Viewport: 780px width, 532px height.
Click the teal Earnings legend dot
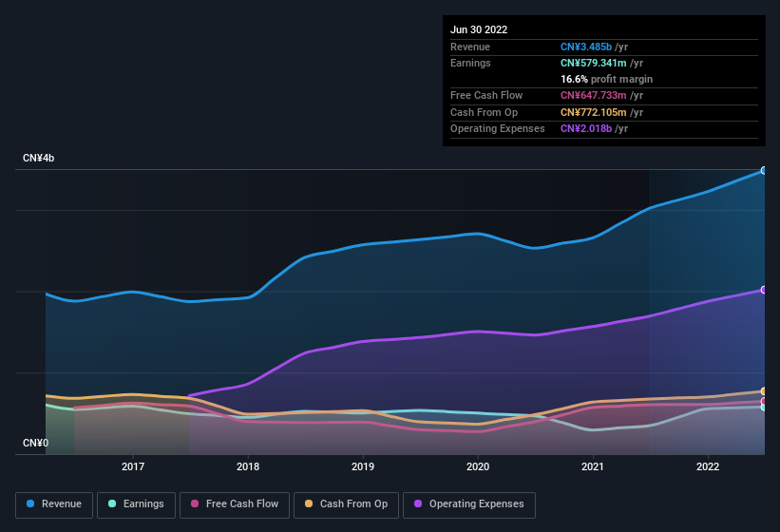112,504
